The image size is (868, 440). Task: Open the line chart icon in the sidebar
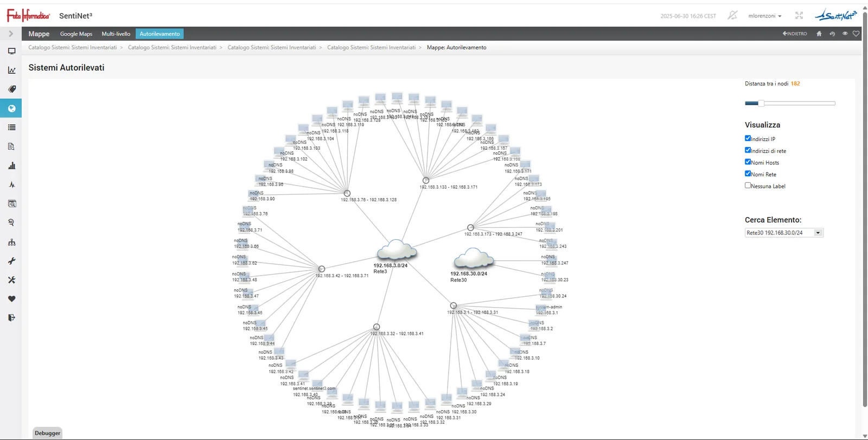(x=11, y=70)
